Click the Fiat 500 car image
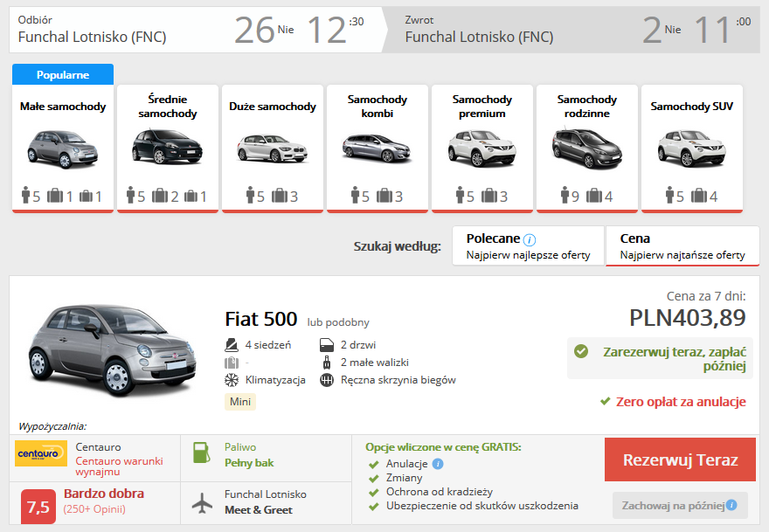Viewport: 769px width, 532px height. pyautogui.click(x=113, y=350)
